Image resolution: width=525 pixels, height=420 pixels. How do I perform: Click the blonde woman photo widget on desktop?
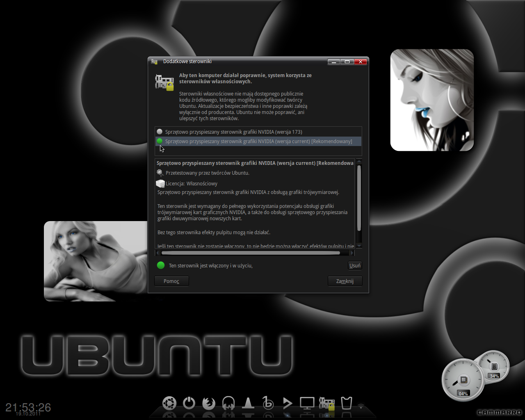click(x=96, y=261)
